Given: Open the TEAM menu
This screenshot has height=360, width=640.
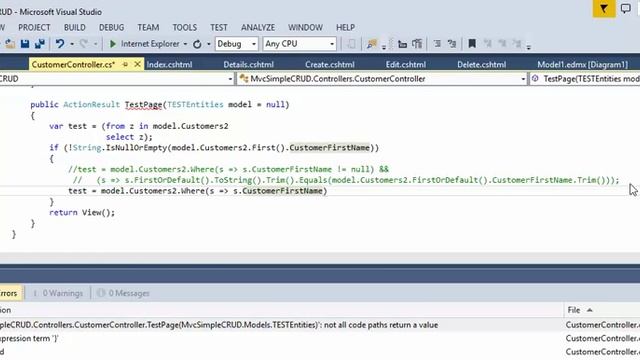Looking at the screenshot, I should 148,27.
